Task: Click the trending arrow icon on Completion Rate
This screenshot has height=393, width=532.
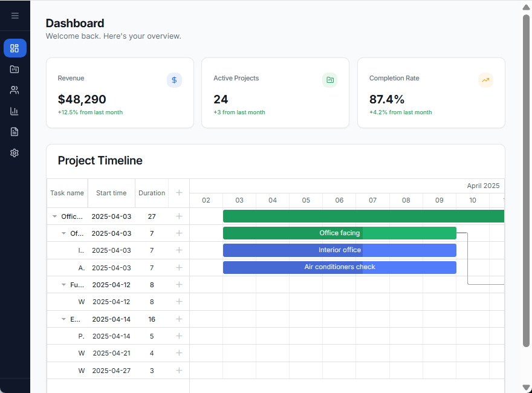Action: click(485, 80)
